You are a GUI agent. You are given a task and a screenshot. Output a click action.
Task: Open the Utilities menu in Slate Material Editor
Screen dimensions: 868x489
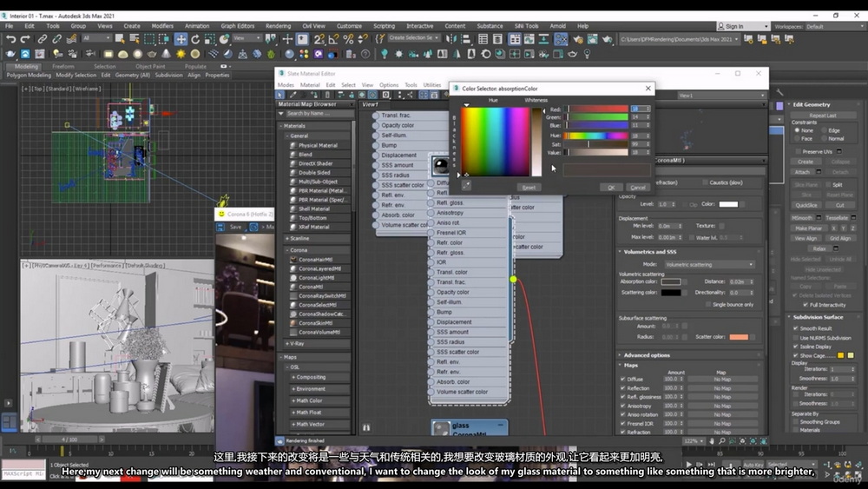pyautogui.click(x=431, y=85)
